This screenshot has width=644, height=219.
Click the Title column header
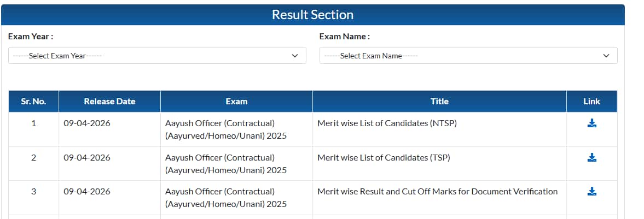pos(439,102)
